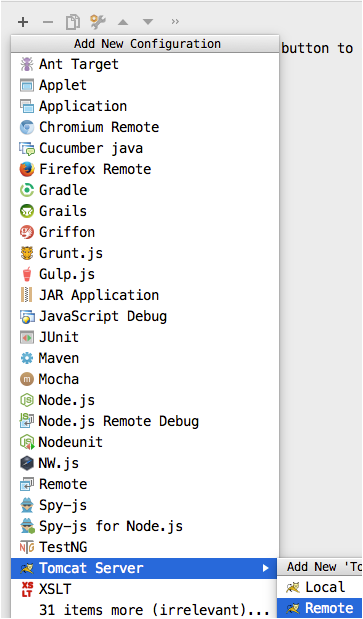This screenshot has width=363, height=619.
Task: Click the Grunt.js boar icon
Action: pos(27,253)
